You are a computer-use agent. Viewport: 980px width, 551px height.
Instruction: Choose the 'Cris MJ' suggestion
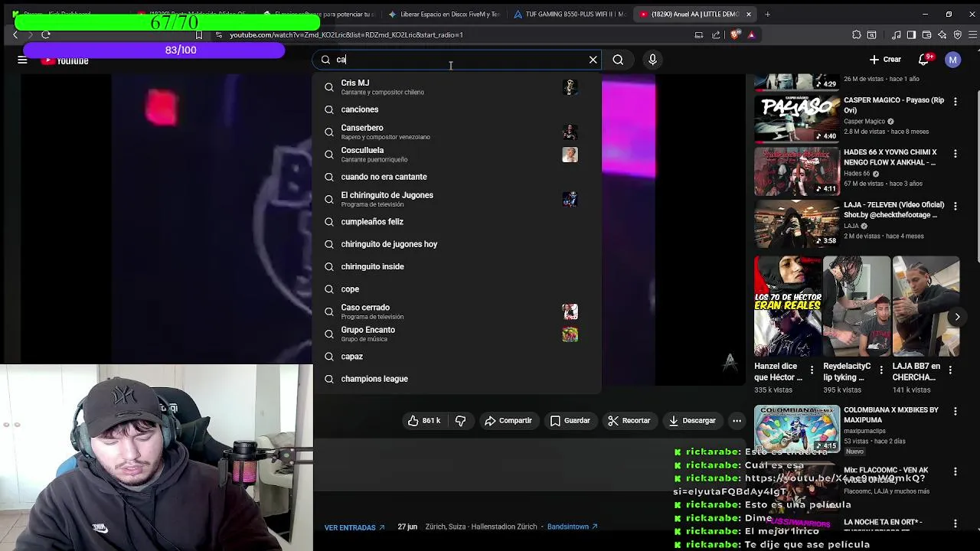click(x=456, y=86)
